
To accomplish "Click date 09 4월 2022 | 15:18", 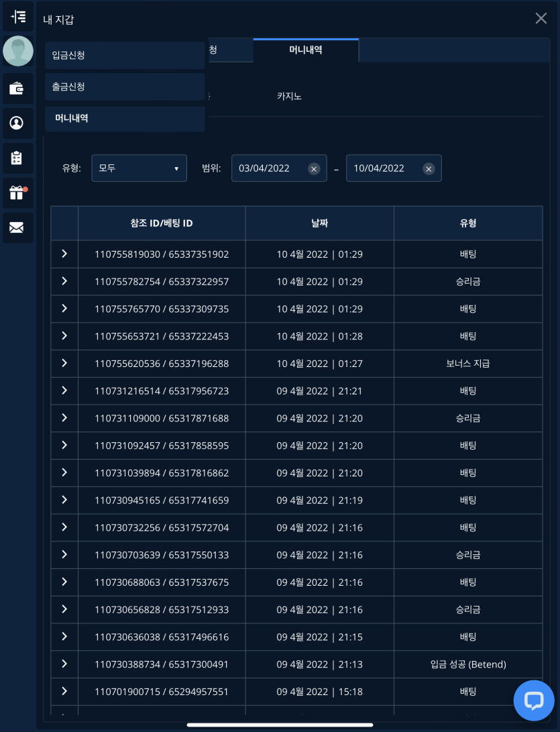I will [320, 692].
